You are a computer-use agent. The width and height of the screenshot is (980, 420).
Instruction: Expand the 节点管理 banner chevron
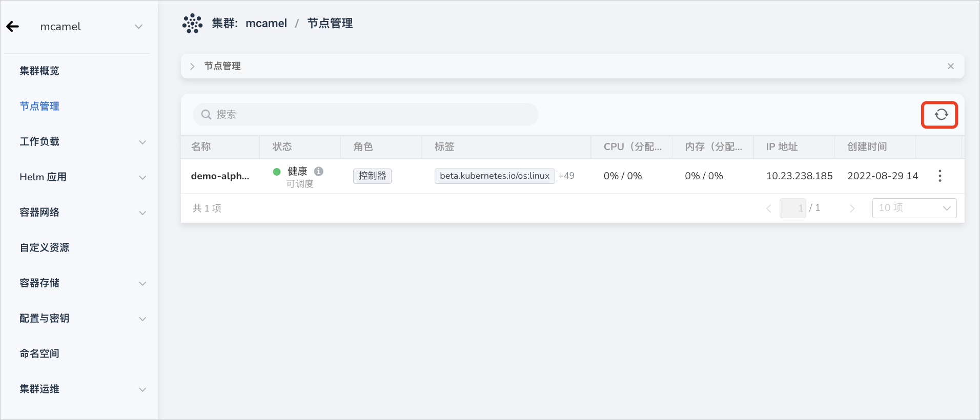192,66
